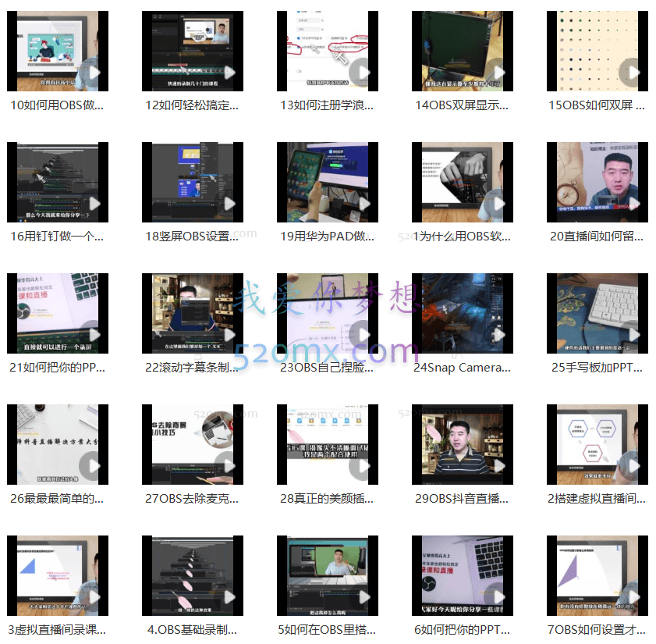656x644 pixels.
Task: Select the 2搭建虚拟直播间 thumbnail
Action: pos(597,444)
